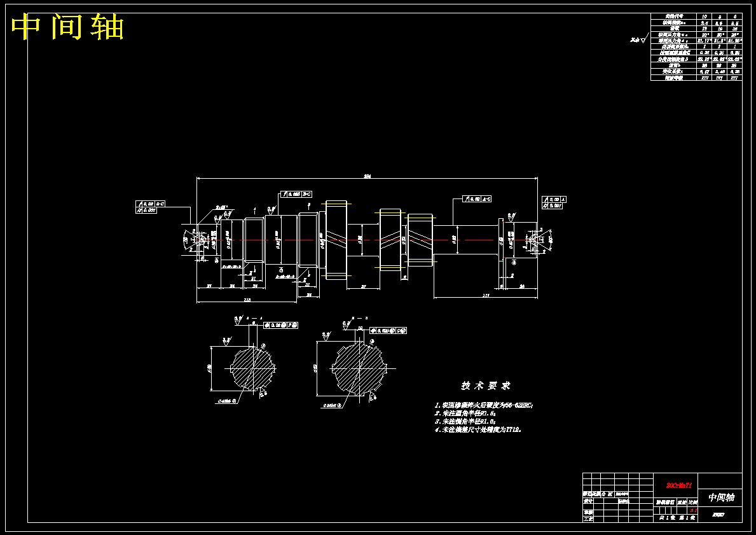Image resolution: width=756 pixels, height=535 pixels.
Task: Select the hatched left cross-section view
Action: pos(252,368)
